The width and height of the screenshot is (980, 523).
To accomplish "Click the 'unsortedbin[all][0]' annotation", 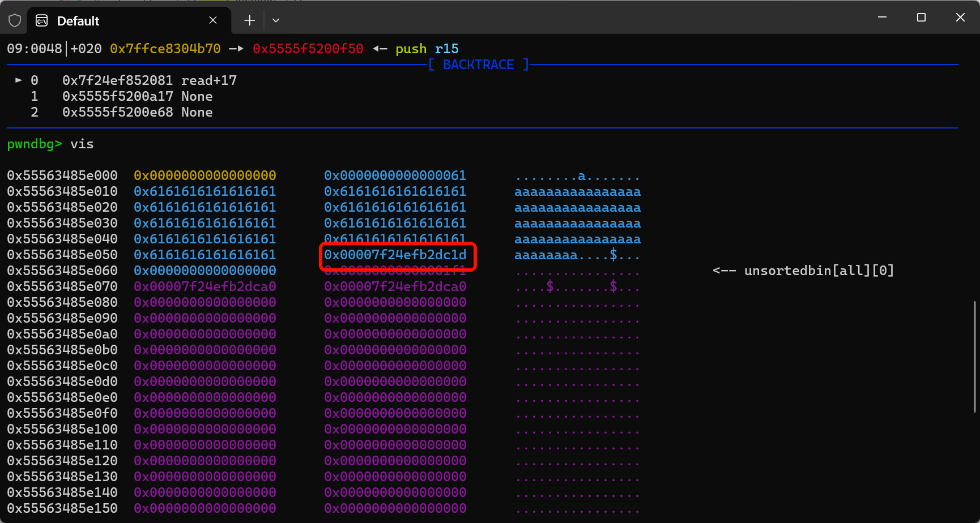I will pyautogui.click(x=819, y=271).
